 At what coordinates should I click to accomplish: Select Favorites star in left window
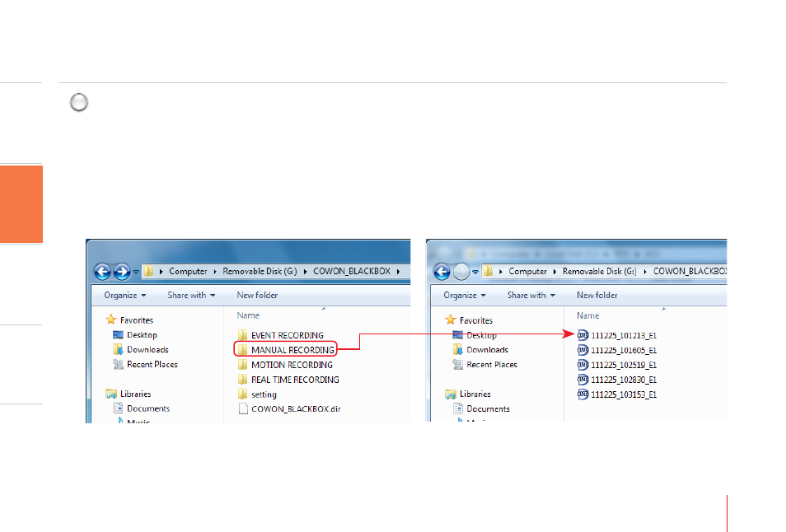[x=110, y=320]
